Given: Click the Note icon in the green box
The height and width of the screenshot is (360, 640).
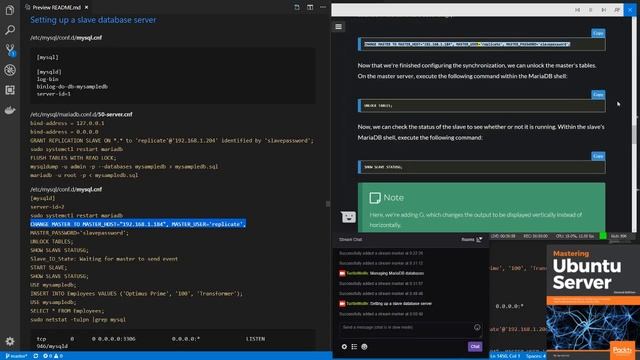Looking at the screenshot, I should pos(375,198).
